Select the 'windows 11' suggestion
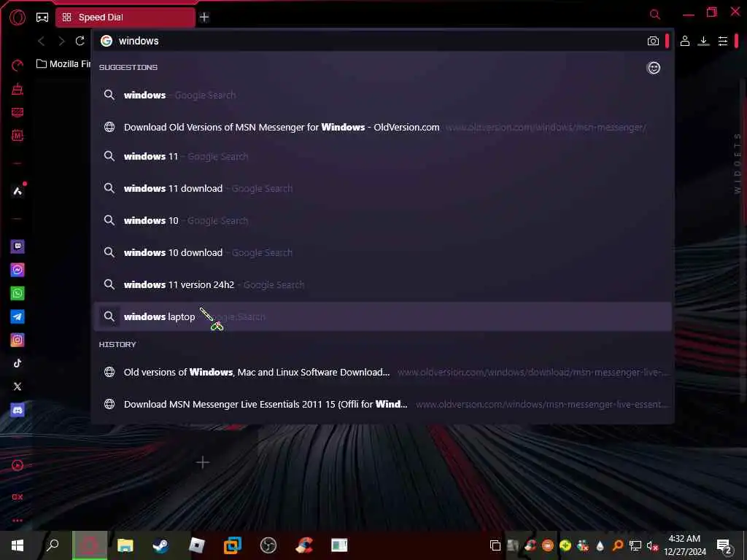Screen dimensions: 747x560 (382, 156)
